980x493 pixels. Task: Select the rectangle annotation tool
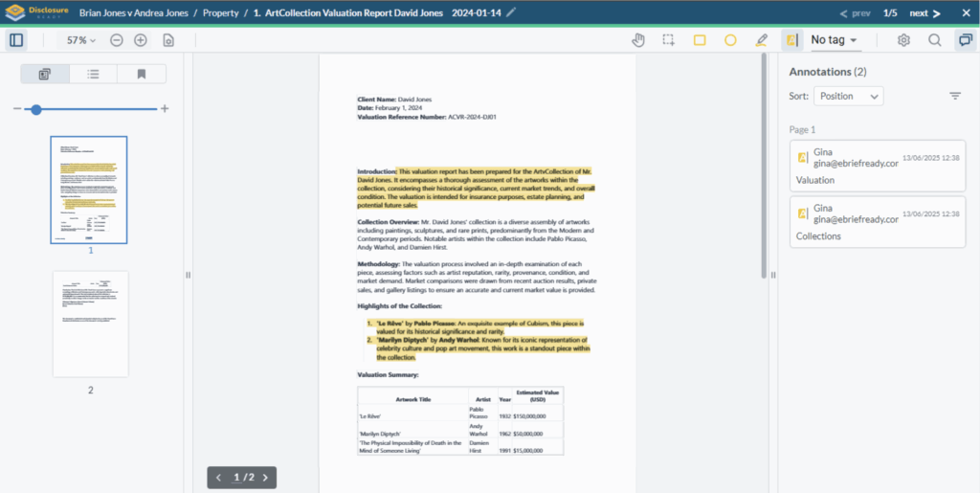click(x=700, y=40)
